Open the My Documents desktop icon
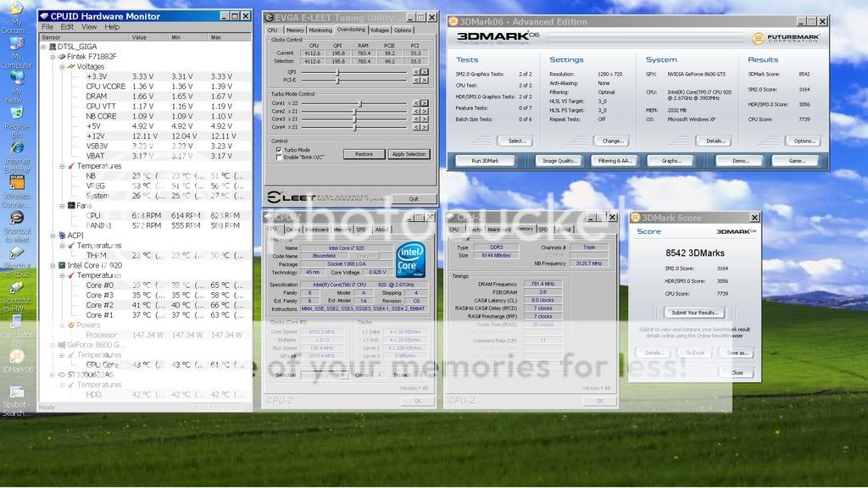This screenshot has height=488, width=868. pyautogui.click(x=17, y=9)
